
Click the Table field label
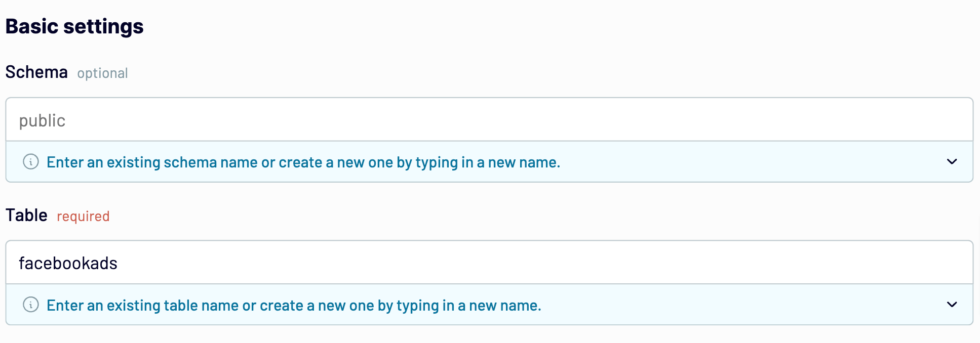pyautogui.click(x=26, y=216)
